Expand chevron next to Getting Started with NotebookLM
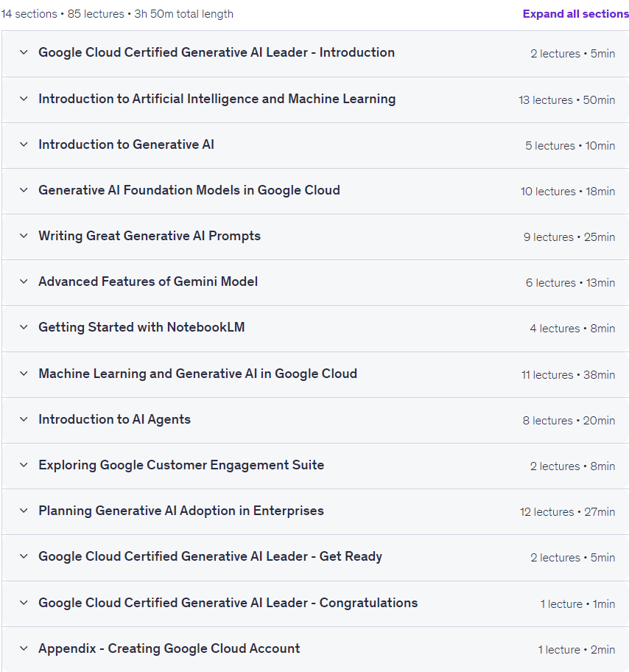This screenshot has width=629, height=672. (x=24, y=327)
